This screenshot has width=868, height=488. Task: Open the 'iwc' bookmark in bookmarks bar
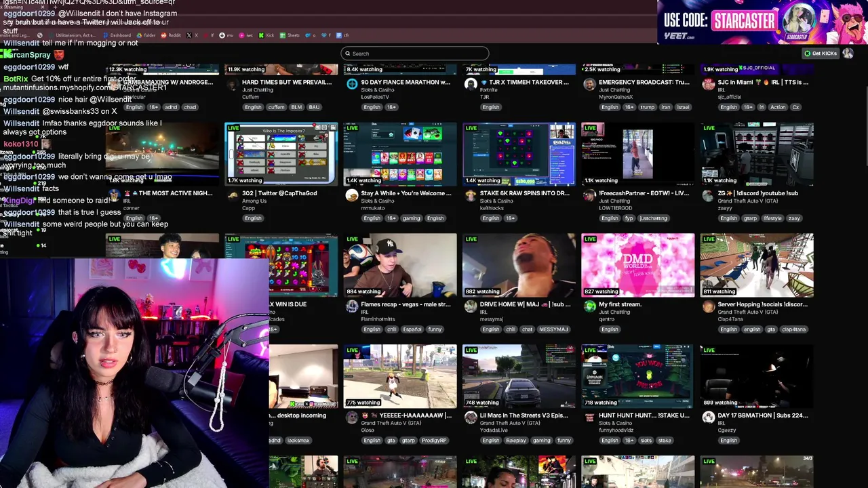coord(246,35)
